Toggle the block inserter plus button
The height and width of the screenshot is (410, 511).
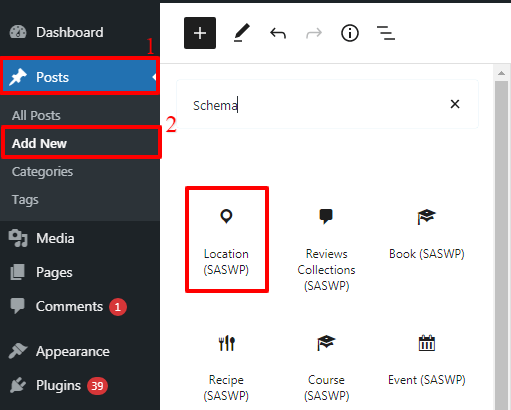click(x=200, y=33)
